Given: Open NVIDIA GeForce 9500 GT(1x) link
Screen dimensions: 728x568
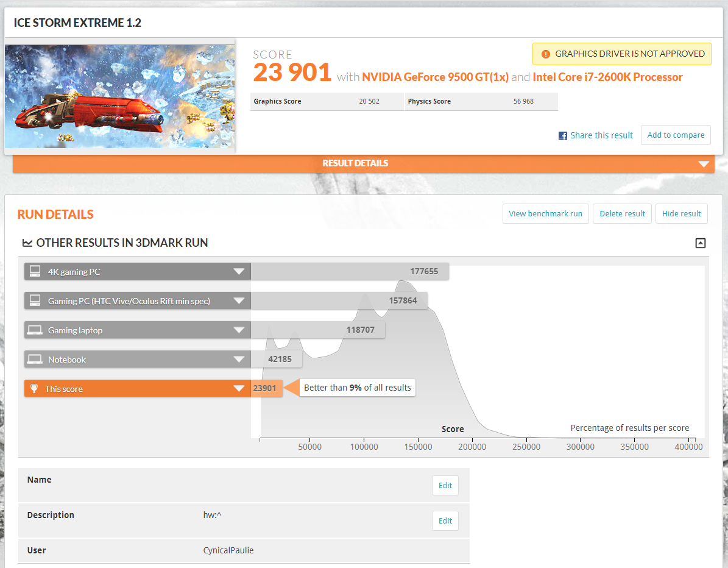Looking at the screenshot, I should point(435,77).
